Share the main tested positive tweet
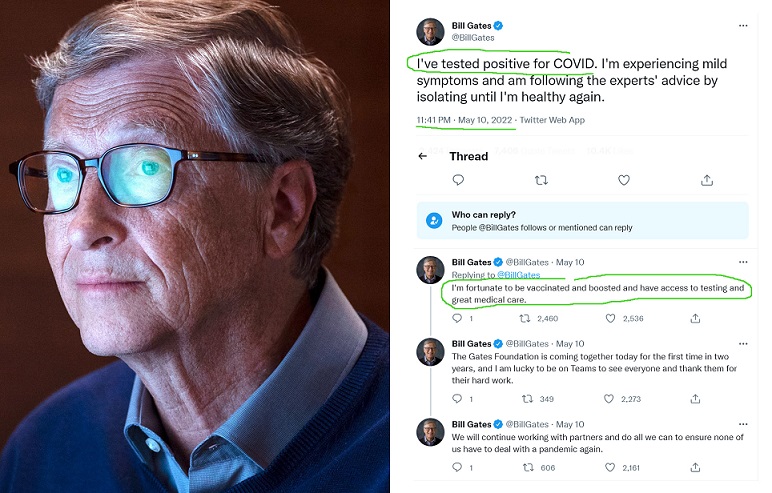The image size is (772, 493). pos(707,180)
